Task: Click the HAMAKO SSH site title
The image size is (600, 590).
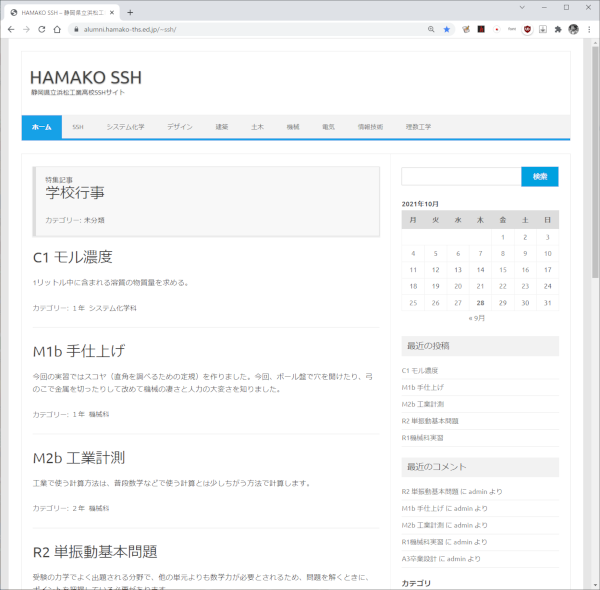Action: pyautogui.click(x=86, y=78)
